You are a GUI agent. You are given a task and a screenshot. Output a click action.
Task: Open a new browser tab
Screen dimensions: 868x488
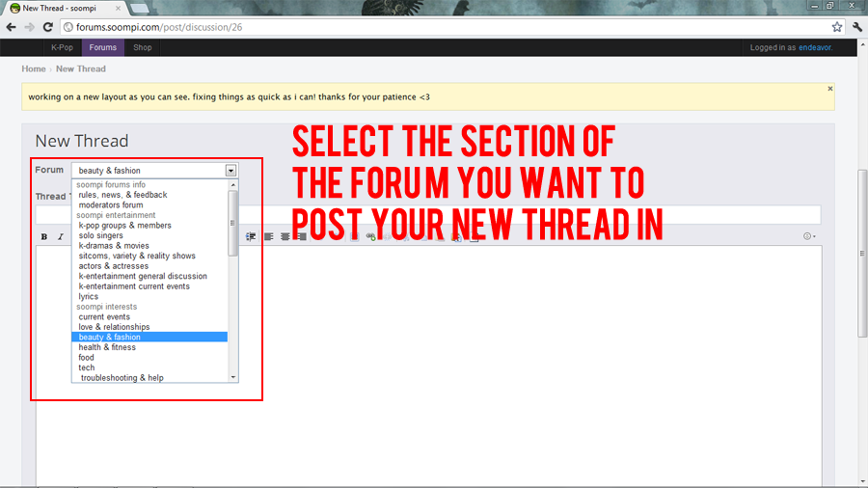(139, 8)
